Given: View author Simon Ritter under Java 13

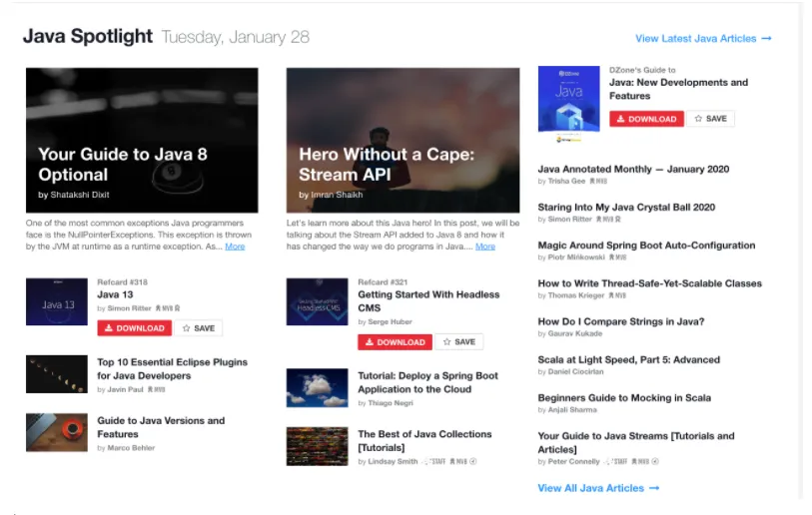Looking at the screenshot, I should click(x=129, y=308).
